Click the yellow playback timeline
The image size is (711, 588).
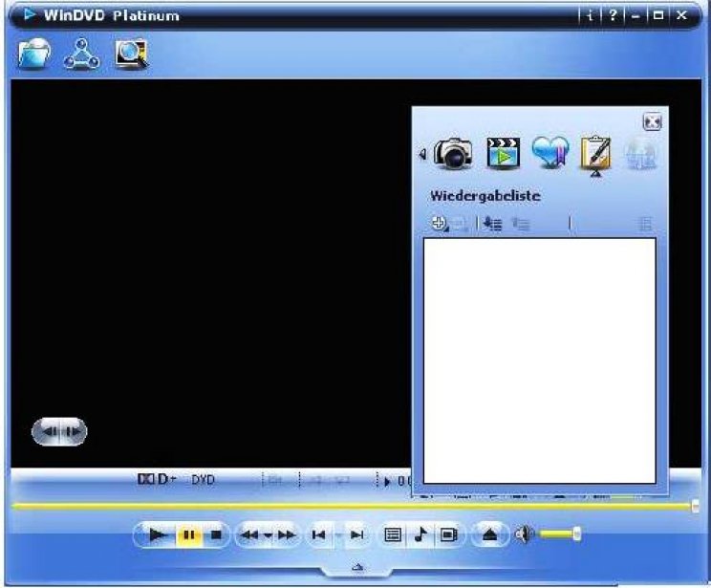click(350, 507)
